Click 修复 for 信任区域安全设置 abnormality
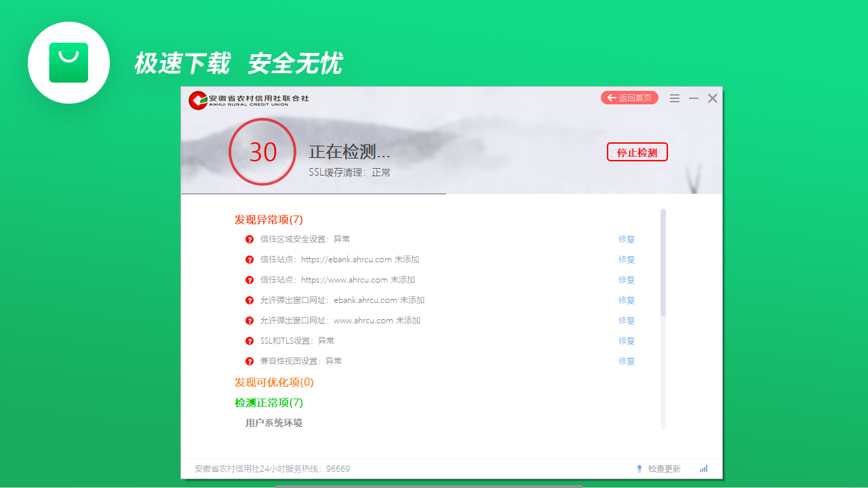868x488 pixels. pyautogui.click(x=626, y=239)
